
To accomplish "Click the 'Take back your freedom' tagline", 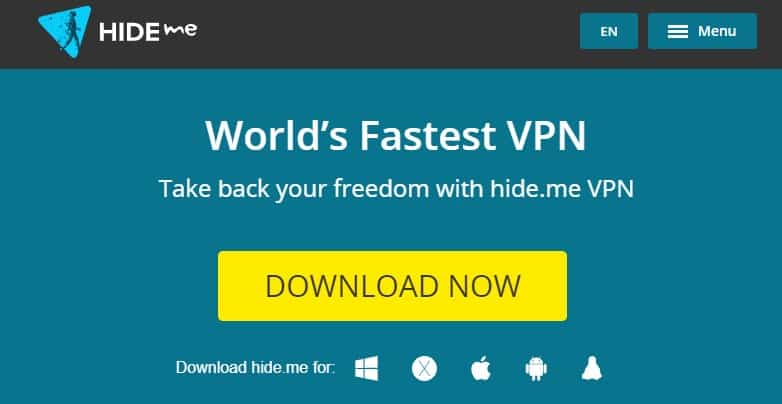I will click(396, 189).
